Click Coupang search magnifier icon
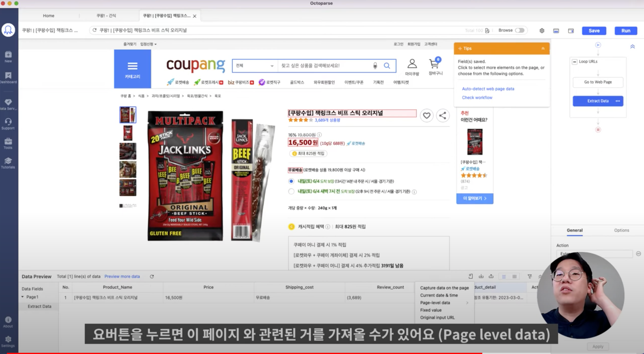This screenshot has height=354, width=644. [387, 65]
